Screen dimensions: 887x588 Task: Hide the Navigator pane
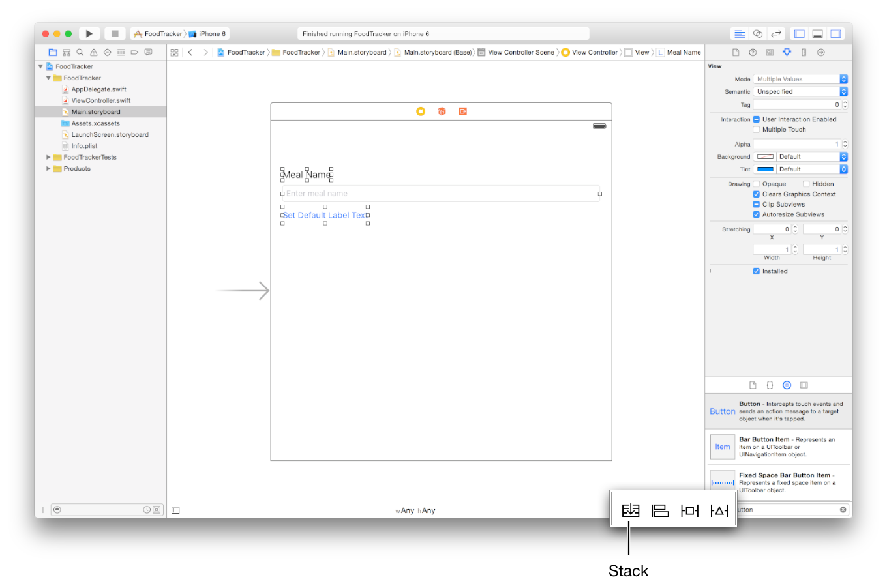(799, 34)
